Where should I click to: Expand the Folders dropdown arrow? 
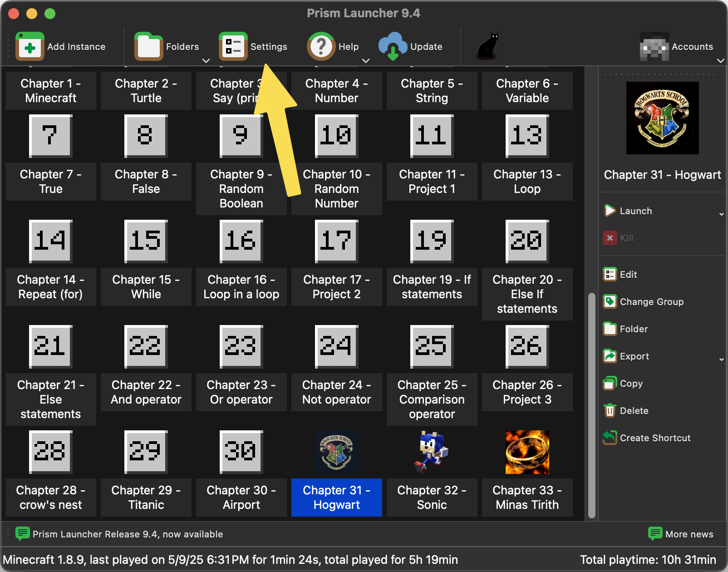[206, 60]
